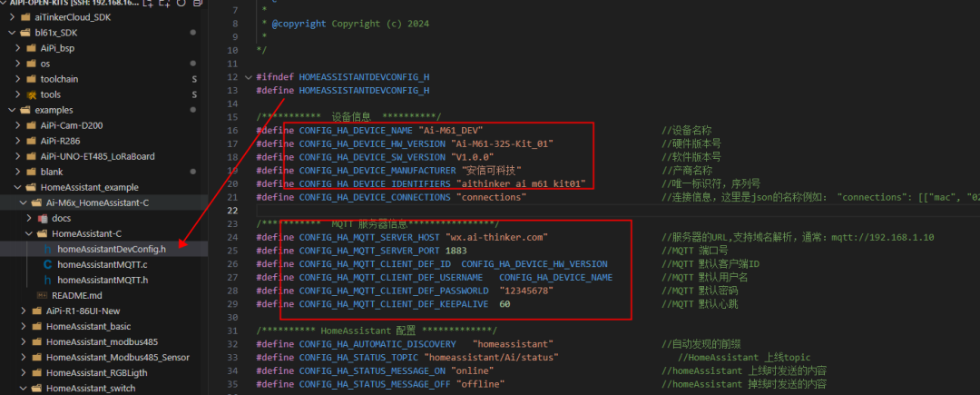Click line number 30 in the gutter
Image resolution: width=980 pixels, height=395 pixels.
tap(232, 318)
